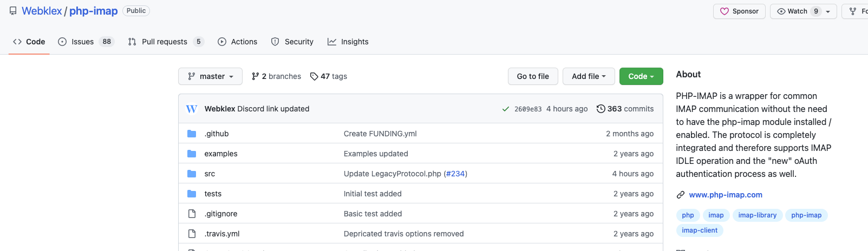Open the Insights tab
The height and width of the screenshot is (251, 868).
[348, 42]
